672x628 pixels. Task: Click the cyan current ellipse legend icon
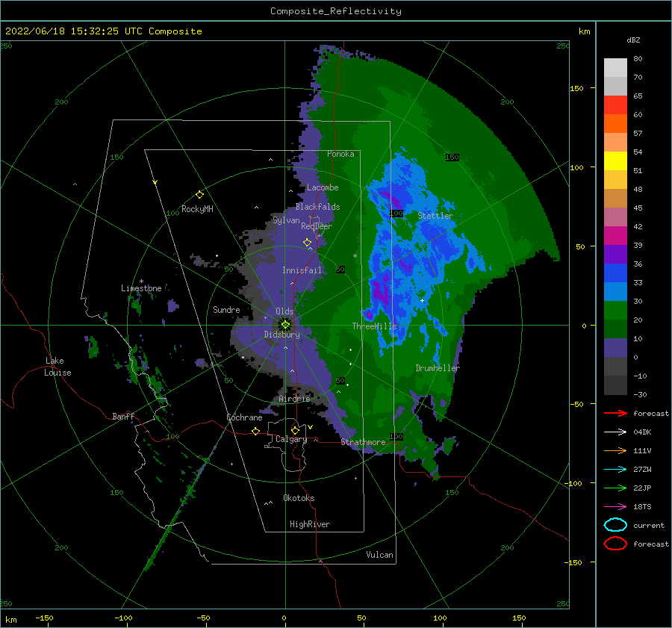615,525
